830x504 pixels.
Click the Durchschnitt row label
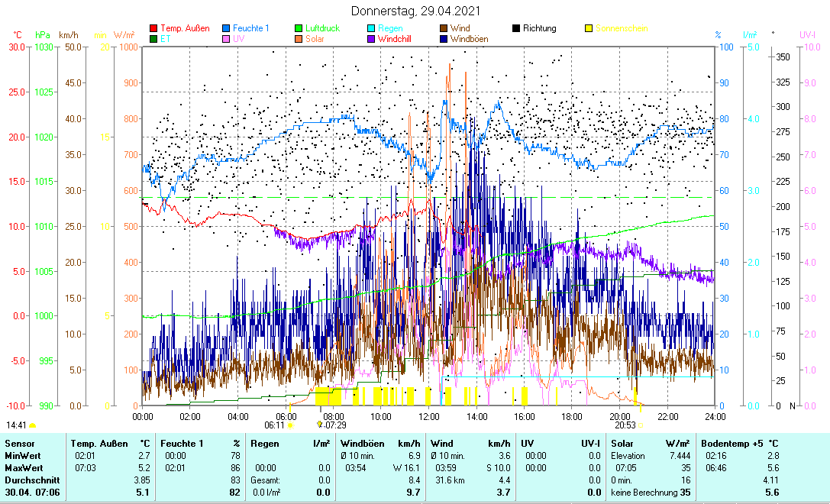28,480
